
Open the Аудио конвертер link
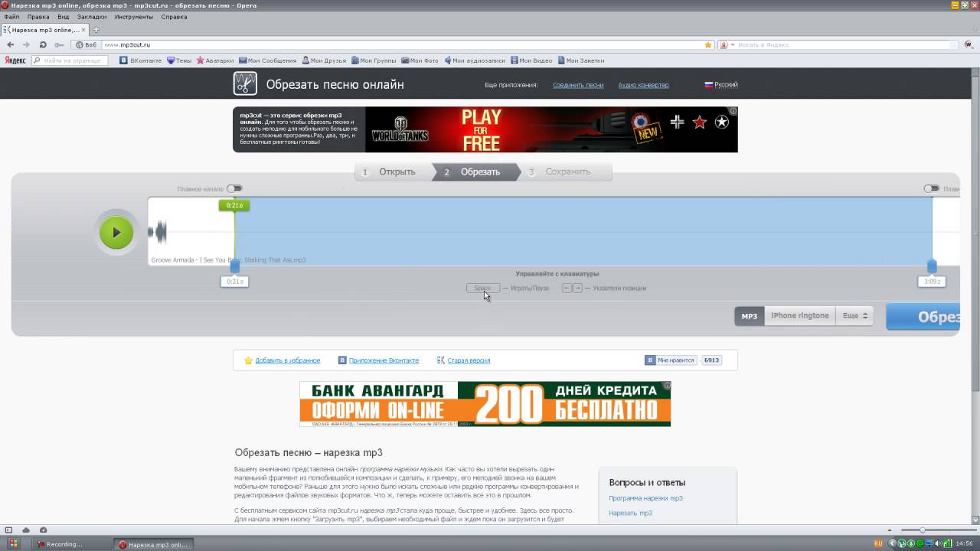click(x=643, y=85)
